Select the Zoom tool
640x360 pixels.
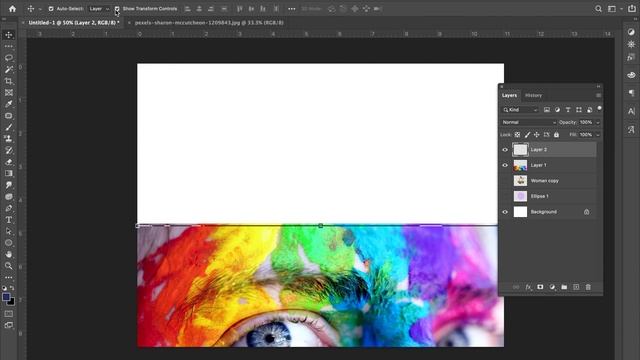[9, 266]
